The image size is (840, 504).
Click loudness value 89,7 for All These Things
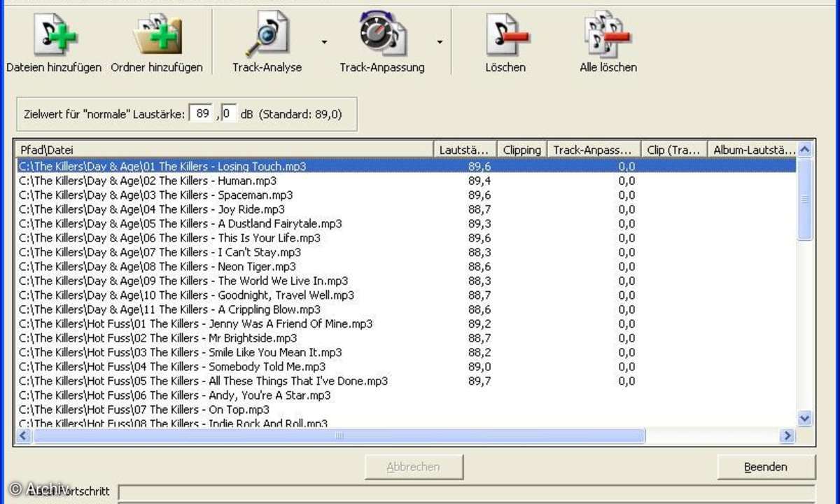[479, 381]
